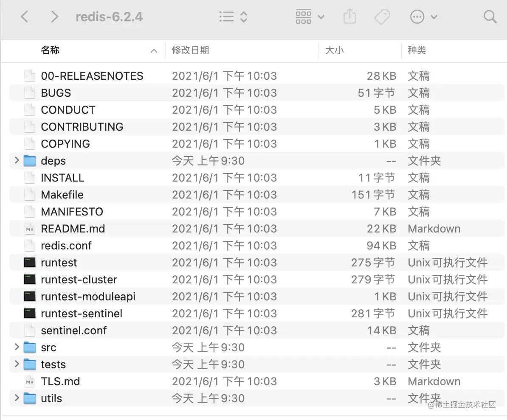
Task: Select the src folder name
Action: (48, 347)
